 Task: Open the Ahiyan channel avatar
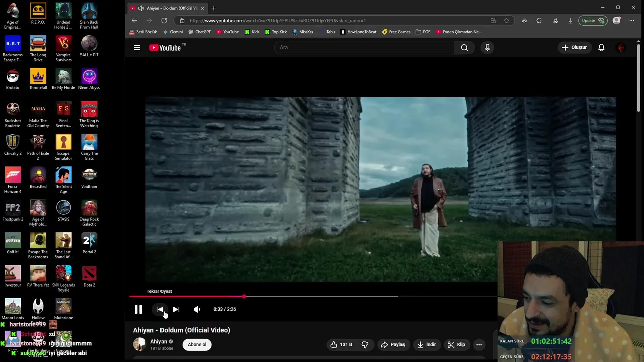139,344
